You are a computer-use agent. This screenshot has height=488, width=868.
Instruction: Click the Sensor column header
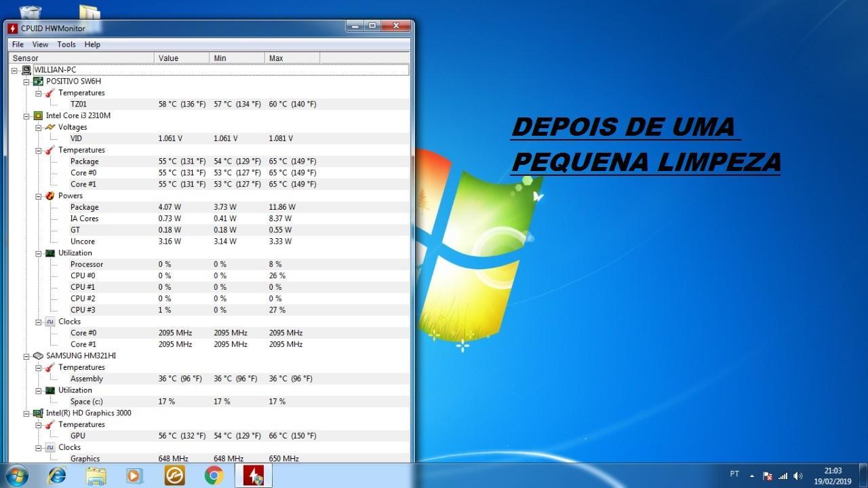[81, 58]
